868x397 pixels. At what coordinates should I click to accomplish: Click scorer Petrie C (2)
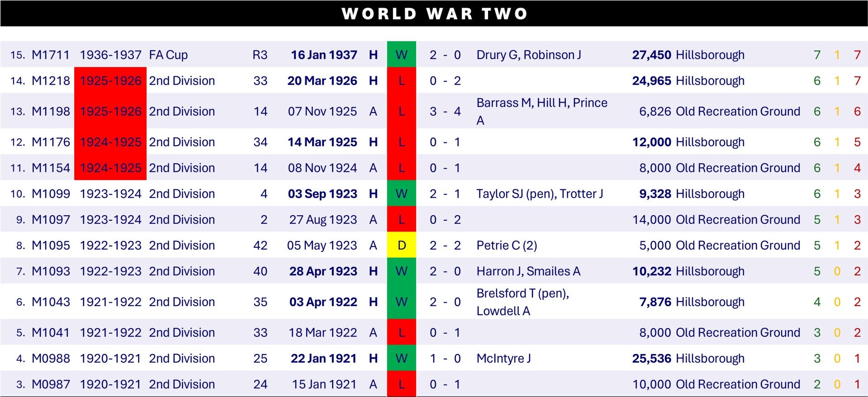507,246
